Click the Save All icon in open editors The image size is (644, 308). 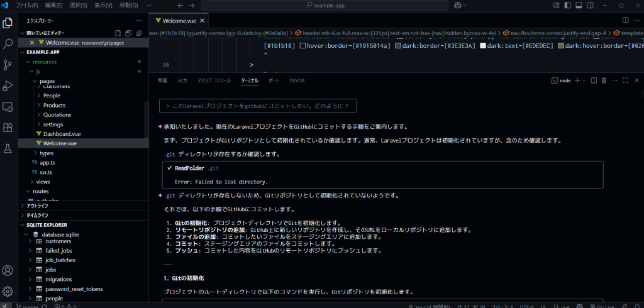[x=128, y=33]
